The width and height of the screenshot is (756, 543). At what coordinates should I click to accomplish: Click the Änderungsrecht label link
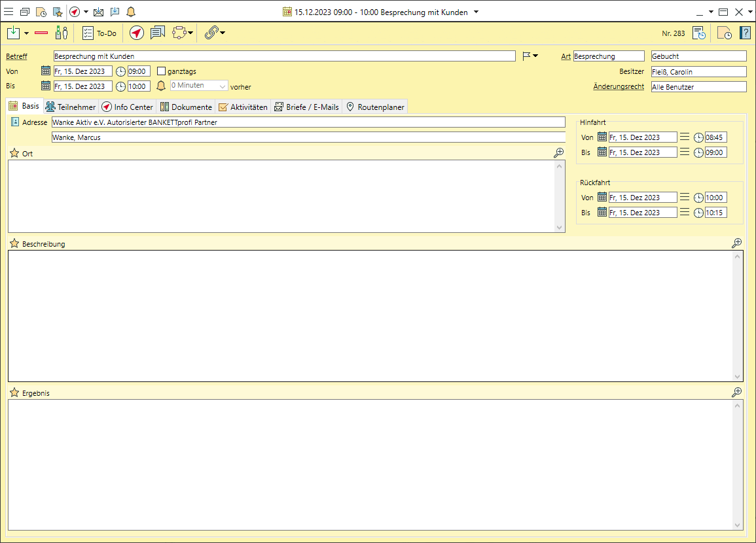(x=619, y=86)
